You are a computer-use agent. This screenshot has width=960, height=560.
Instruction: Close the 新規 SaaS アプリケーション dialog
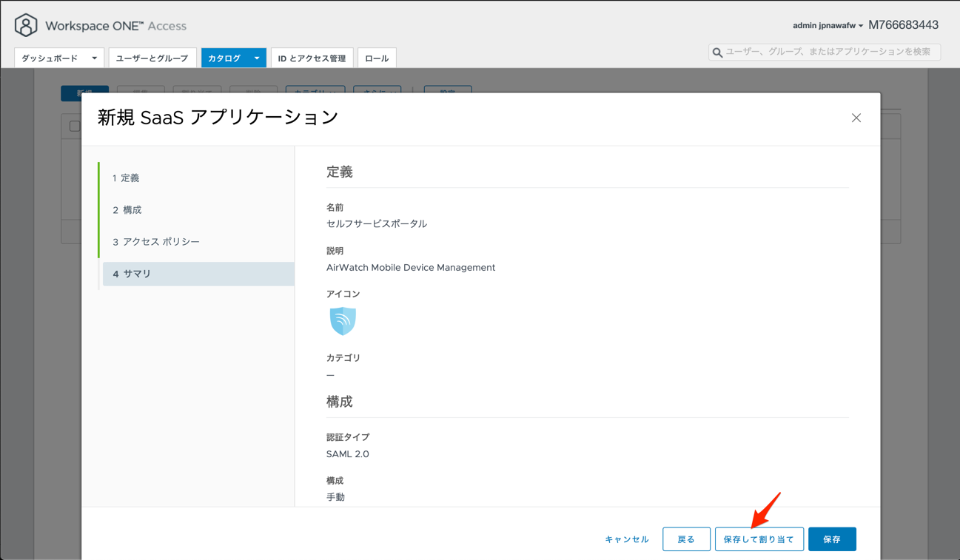point(856,118)
